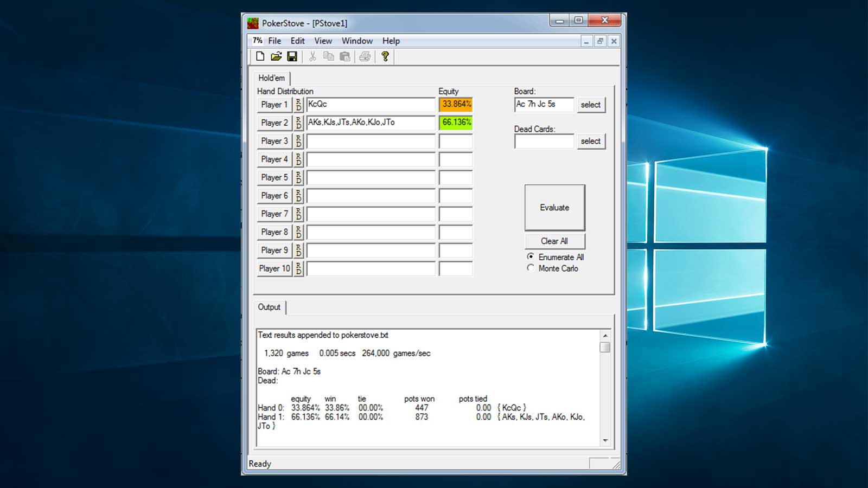Open the Player 8 hand selector button
Viewport: 868px width, 488px height.
[275, 232]
